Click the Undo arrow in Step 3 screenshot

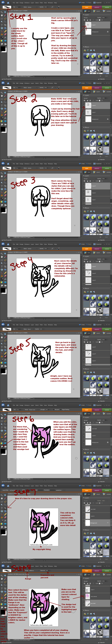pos(80,164)
